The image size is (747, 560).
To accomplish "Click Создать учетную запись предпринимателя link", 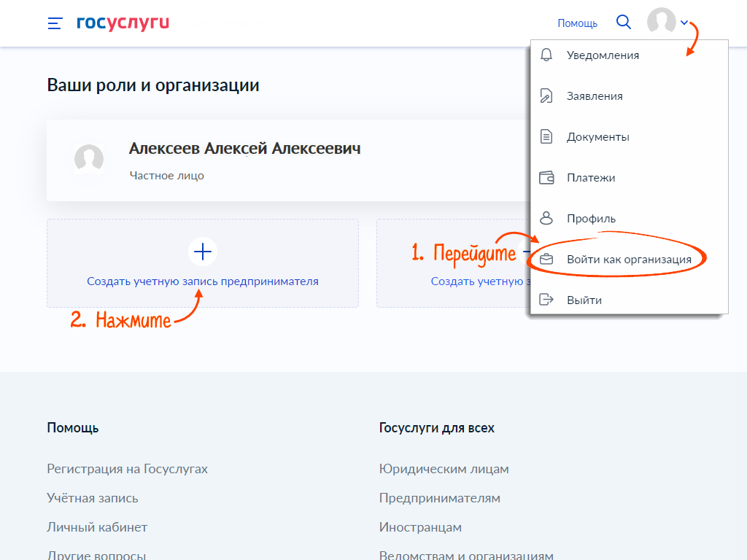I will pos(203,281).
